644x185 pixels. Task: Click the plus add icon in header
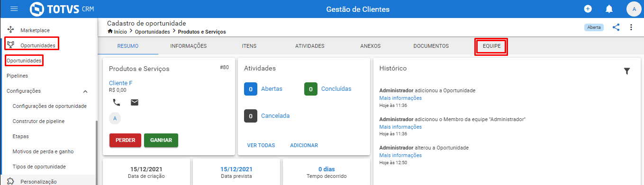coord(588,9)
